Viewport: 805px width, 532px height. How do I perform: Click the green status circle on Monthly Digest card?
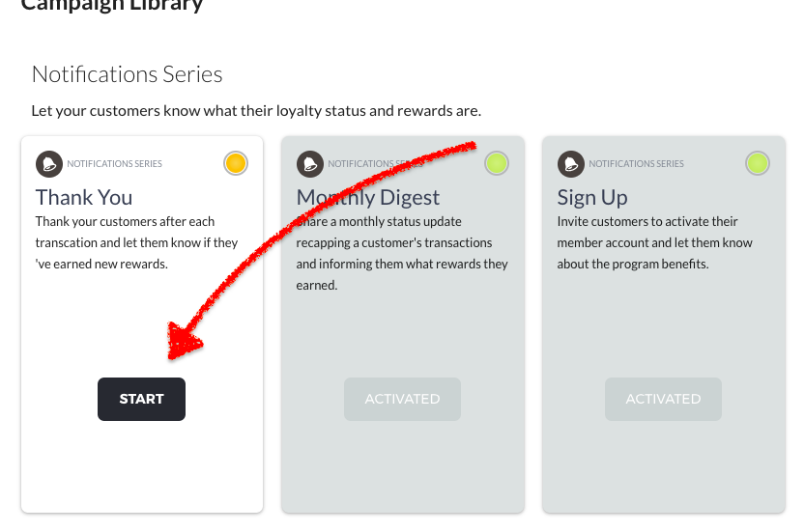(497, 163)
